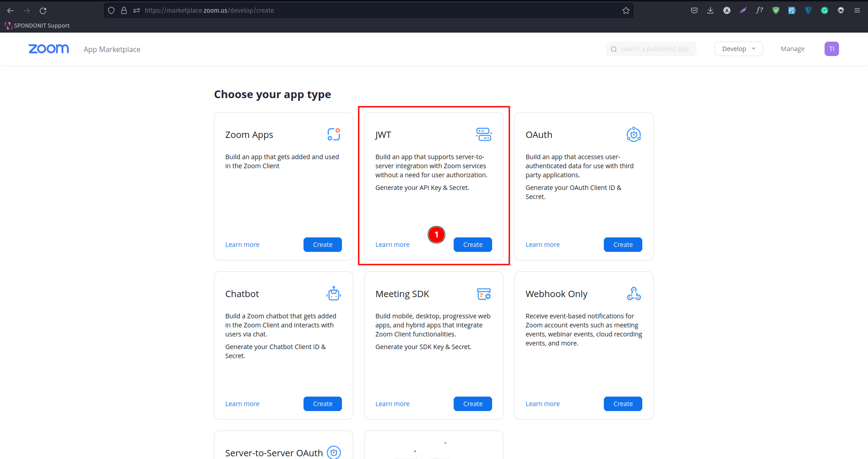Open the shield tracking protection icon
Screen dimensions: 868x459
tap(111, 10)
